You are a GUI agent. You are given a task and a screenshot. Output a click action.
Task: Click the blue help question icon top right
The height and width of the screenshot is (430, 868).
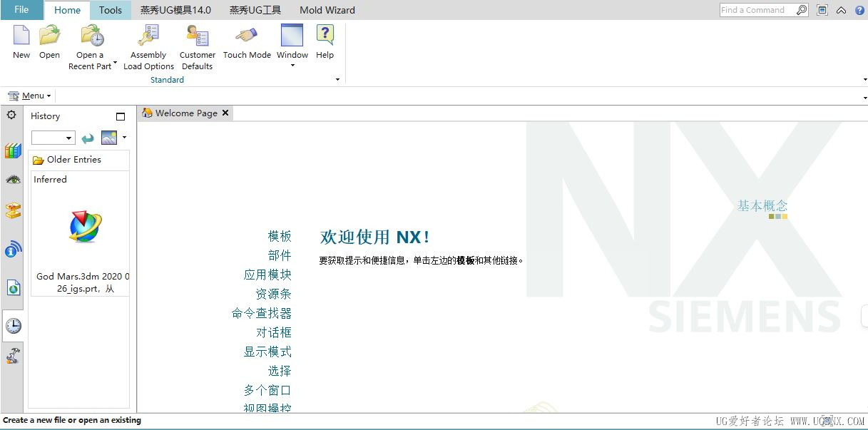[x=859, y=10]
